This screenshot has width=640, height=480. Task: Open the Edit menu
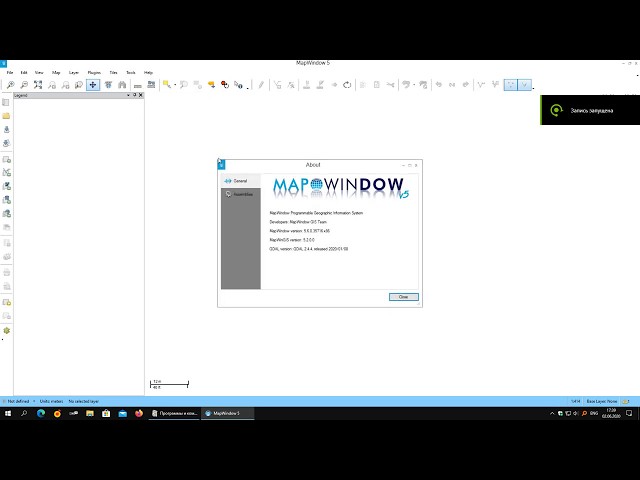click(24, 73)
